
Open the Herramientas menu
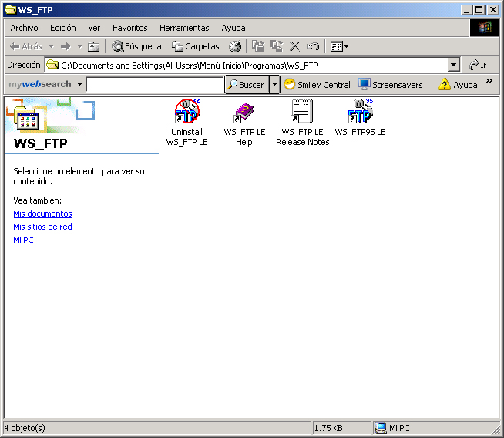coord(184,29)
